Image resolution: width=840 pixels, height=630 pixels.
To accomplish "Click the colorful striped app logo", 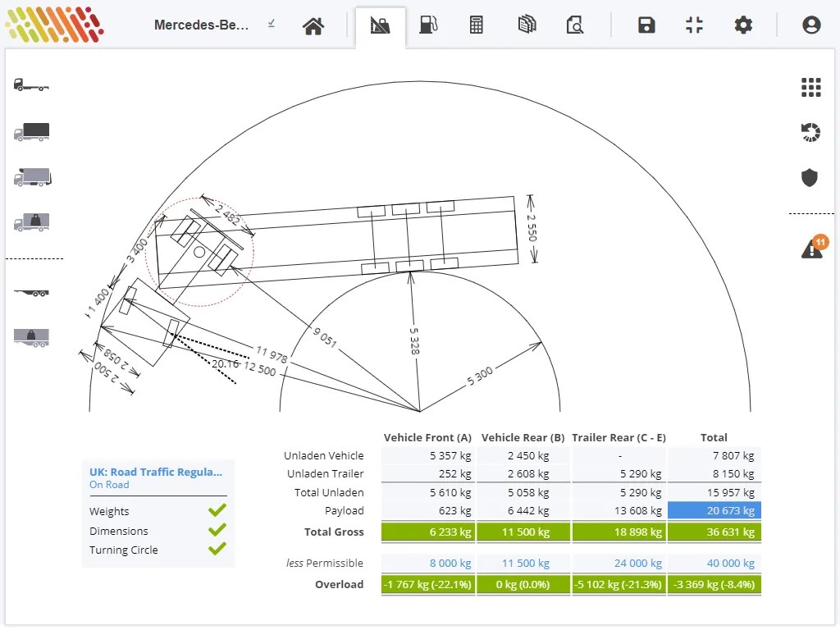I will pyautogui.click(x=54, y=24).
